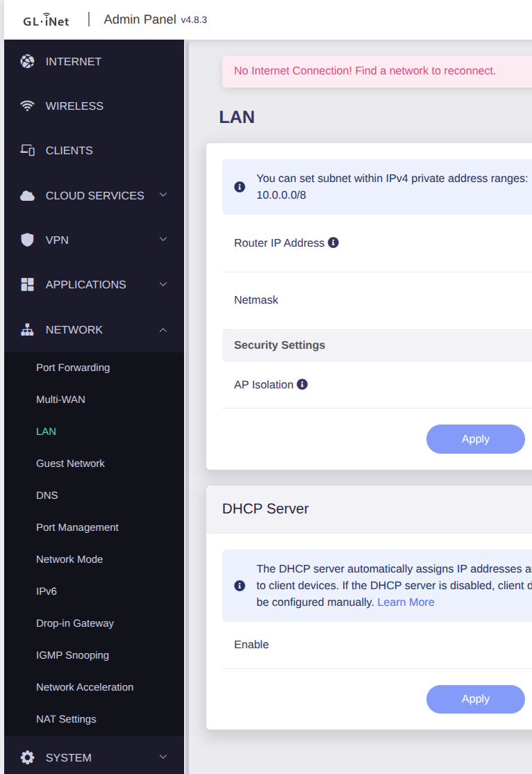Screen dimensions: 532x774
Task: Click the VPN shield icon
Action: tap(27, 240)
